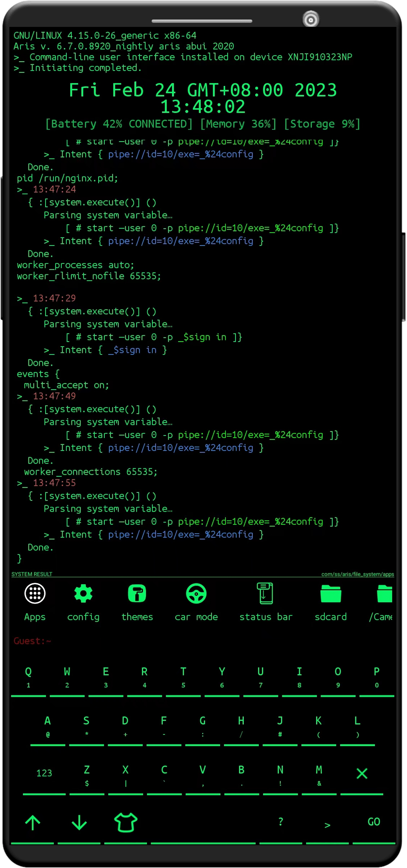
Task: Tap the GO key
Action: (x=374, y=822)
